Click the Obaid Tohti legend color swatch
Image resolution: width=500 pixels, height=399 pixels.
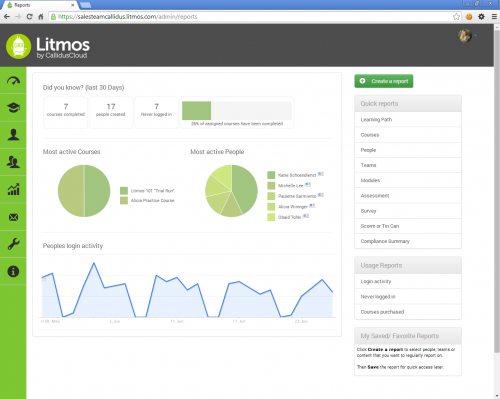271,217
